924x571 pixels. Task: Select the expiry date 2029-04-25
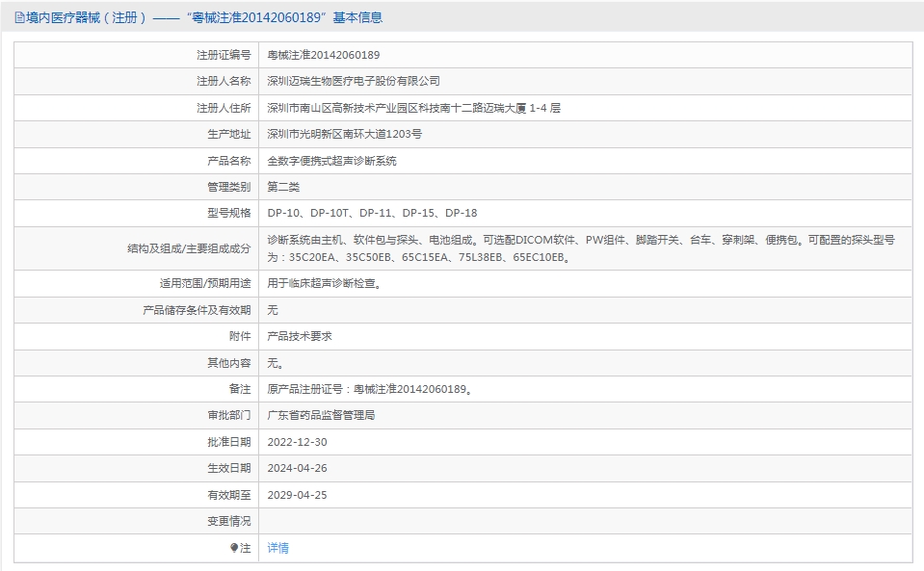(297, 495)
